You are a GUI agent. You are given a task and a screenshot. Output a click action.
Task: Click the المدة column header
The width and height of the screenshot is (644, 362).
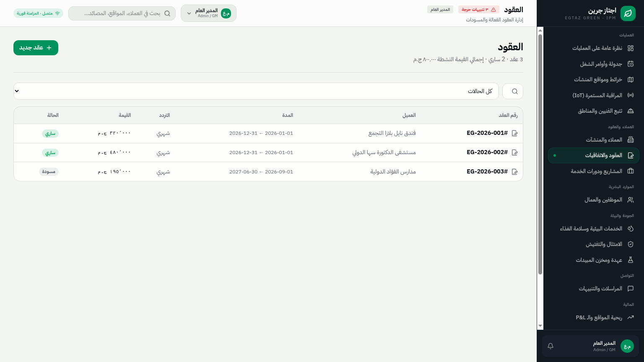coord(288,115)
